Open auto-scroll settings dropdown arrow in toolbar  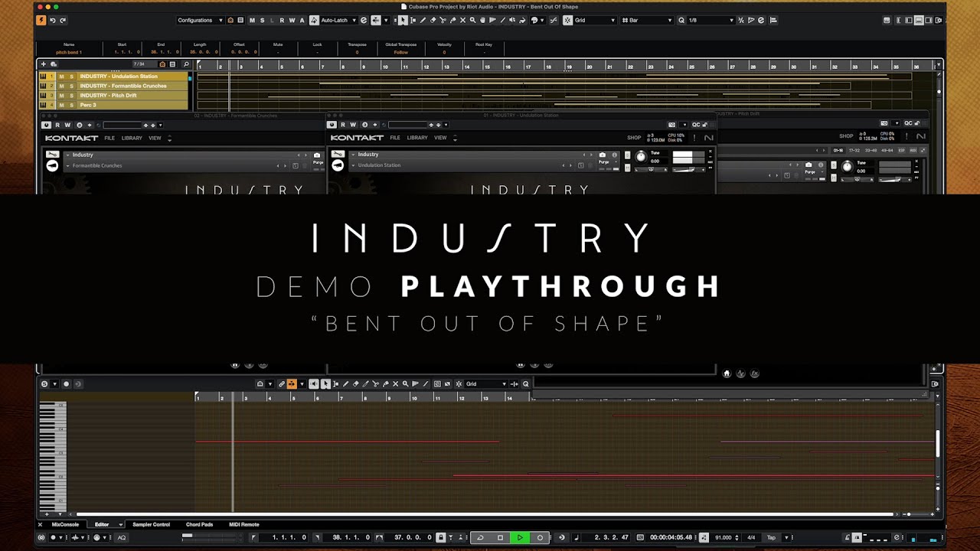386,20
